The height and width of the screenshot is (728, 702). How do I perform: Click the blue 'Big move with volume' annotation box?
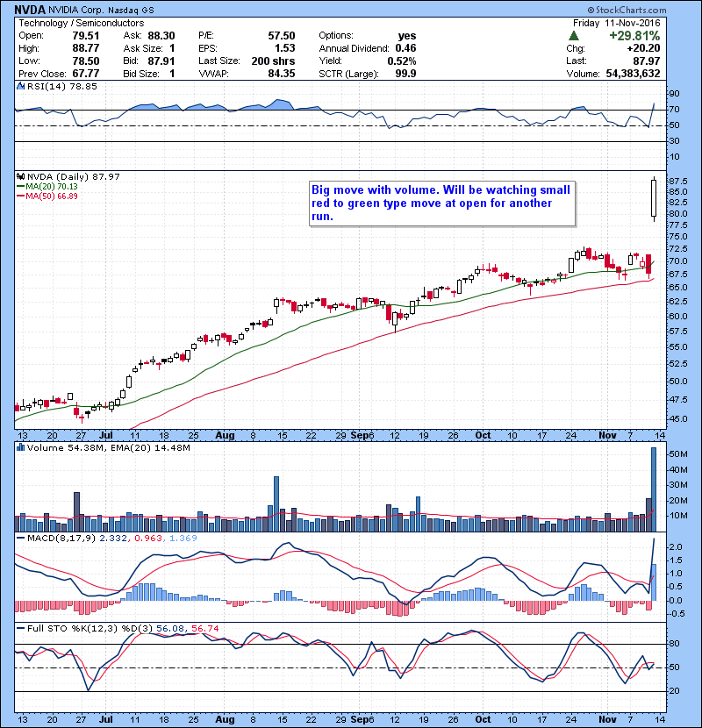click(442, 203)
